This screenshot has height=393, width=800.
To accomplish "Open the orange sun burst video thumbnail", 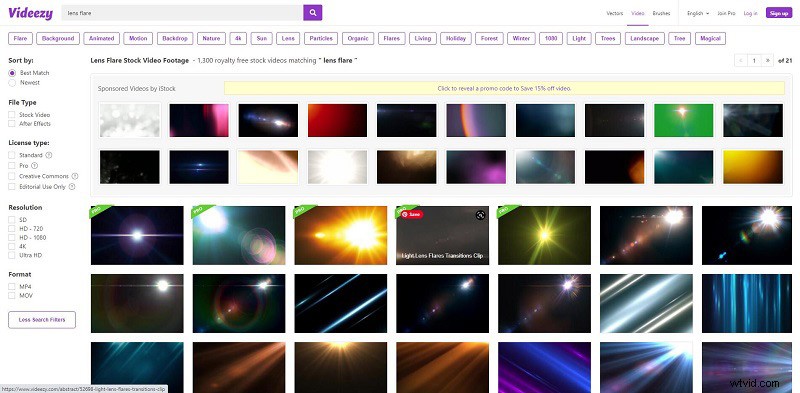I will pyautogui.click(x=341, y=235).
